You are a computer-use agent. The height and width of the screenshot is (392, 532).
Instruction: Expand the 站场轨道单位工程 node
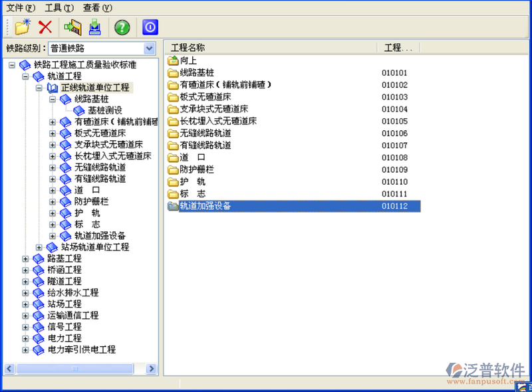pos(39,248)
